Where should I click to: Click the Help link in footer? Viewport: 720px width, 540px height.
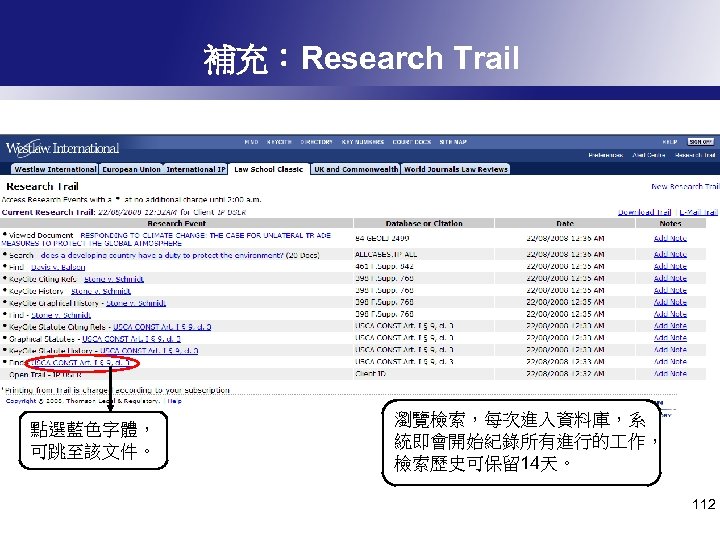point(174,401)
